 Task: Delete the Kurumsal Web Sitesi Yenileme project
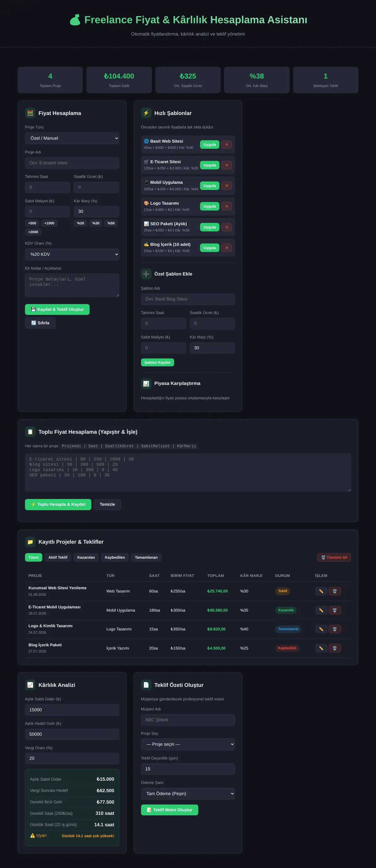click(335, 591)
